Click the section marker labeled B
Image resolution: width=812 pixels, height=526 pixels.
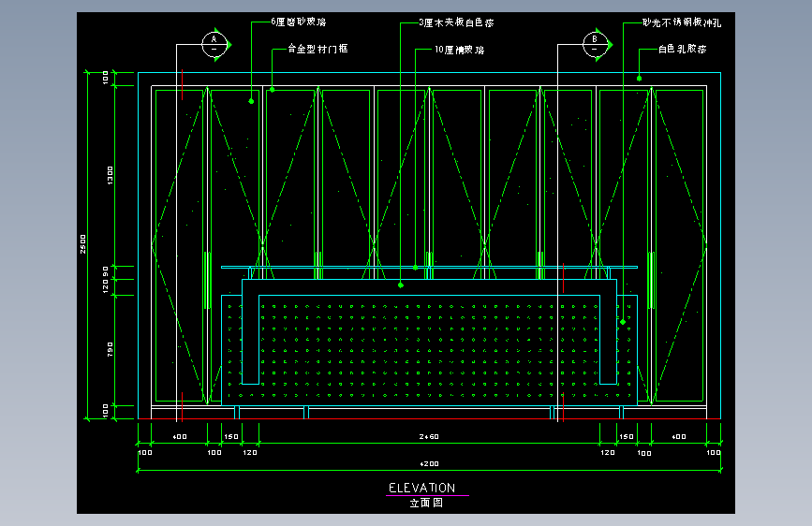click(596, 45)
